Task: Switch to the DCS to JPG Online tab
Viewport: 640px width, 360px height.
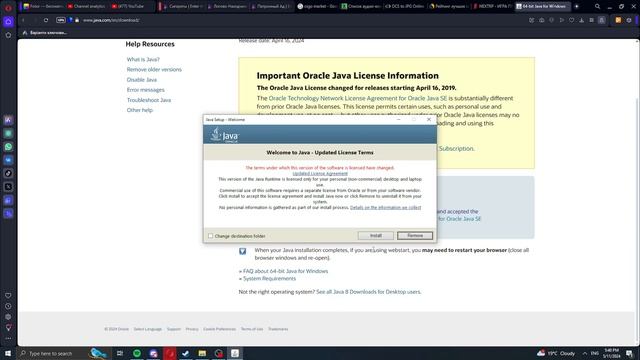Action: point(404,7)
